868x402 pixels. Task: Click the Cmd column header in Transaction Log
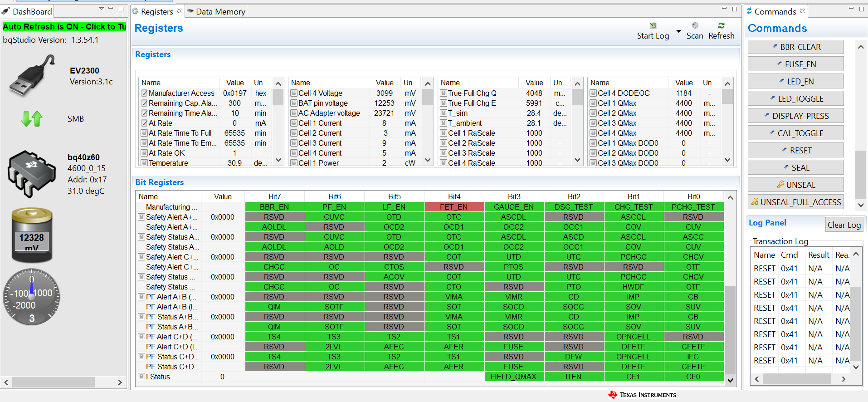pyautogui.click(x=791, y=255)
